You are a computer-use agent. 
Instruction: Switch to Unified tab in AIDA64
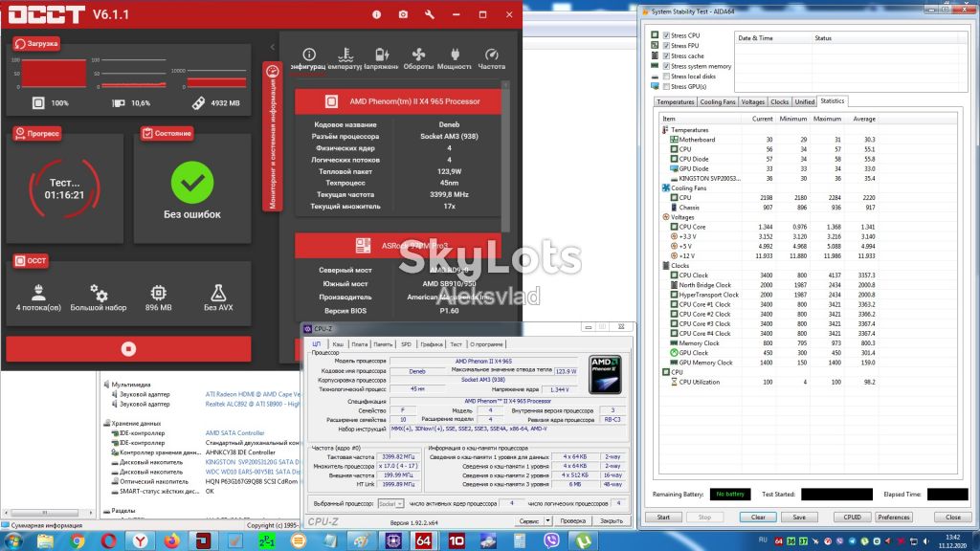(x=804, y=101)
